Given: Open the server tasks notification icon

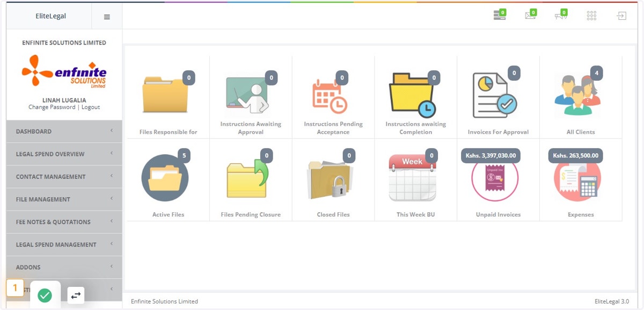Looking at the screenshot, I should (500, 16).
